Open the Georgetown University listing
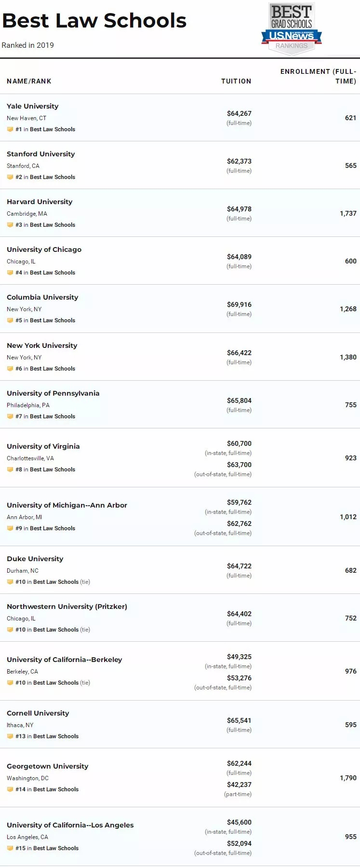This screenshot has height=868, width=360. [47, 766]
